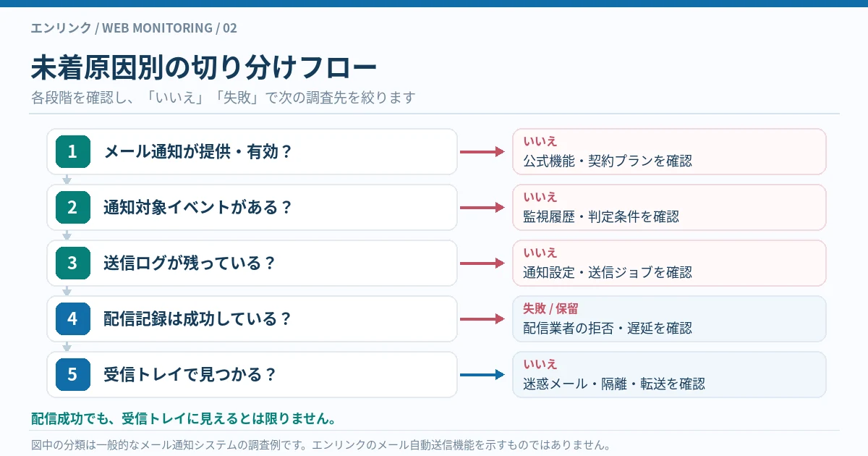Click the step 1 number badge
Viewport: 868px width, 456px height.
click(73, 151)
